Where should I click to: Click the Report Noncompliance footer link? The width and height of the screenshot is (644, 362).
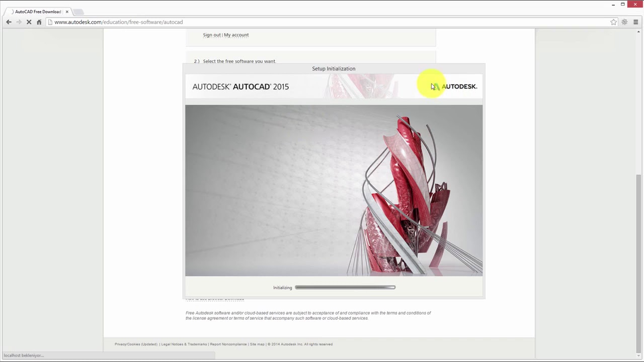pos(228,344)
